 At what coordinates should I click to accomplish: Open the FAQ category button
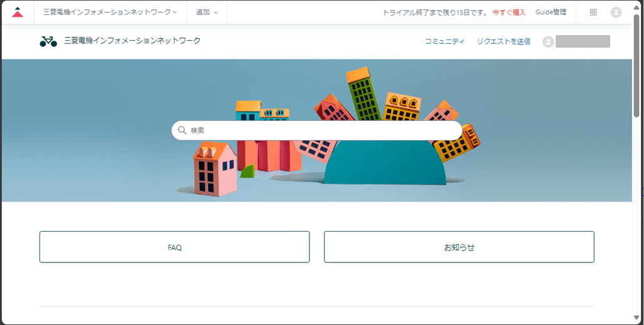(x=174, y=247)
